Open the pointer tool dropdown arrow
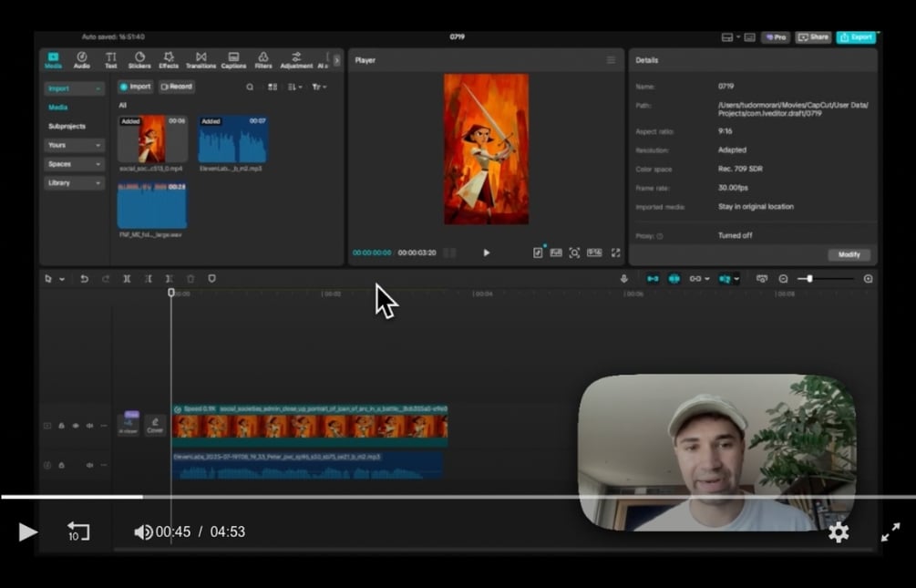This screenshot has width=916, height=588. point(62,279)
